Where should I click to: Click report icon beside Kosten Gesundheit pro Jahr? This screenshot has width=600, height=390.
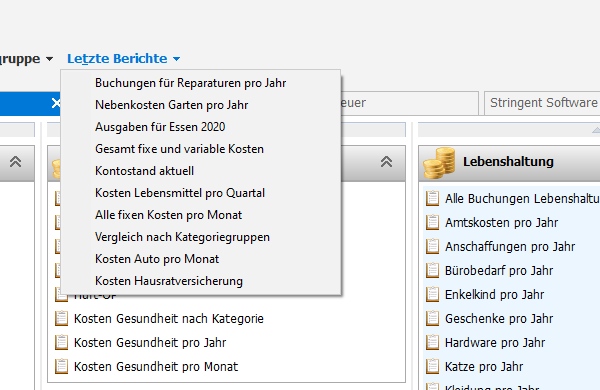click(x=61, y=343)
